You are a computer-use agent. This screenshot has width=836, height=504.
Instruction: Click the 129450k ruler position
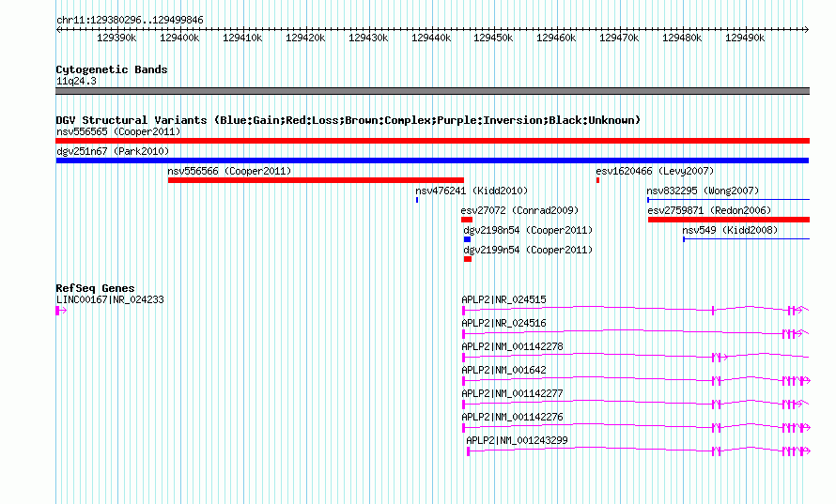pyautogui.click(x=493, y=38)
